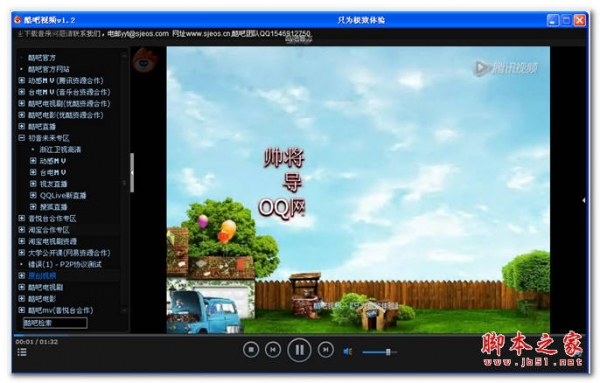This screenshot has height=383, width=600.
Task: Select the 视友直播 item
Action: (x=54, y=184)
